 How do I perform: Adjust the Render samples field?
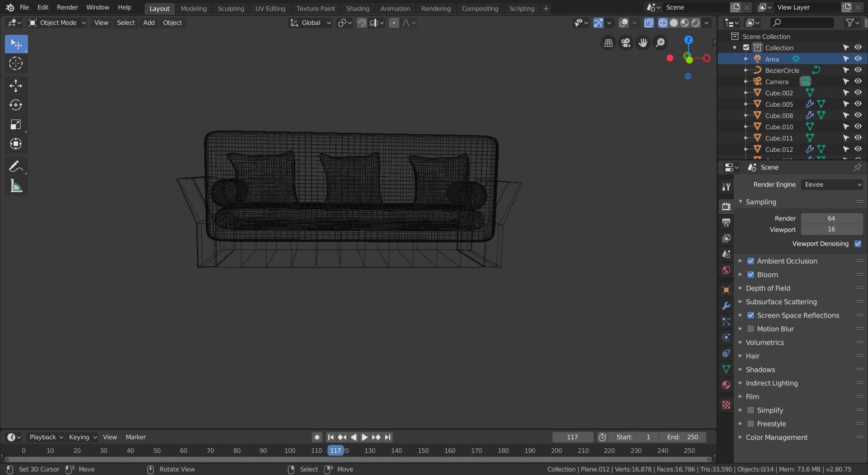pyautogui.click(x=832, y=218)
